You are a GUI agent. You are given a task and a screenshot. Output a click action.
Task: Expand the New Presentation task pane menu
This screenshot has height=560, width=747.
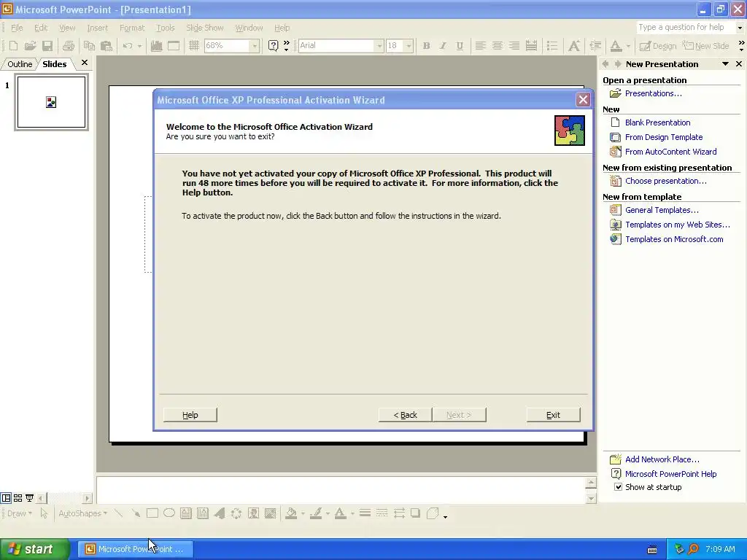point(725,64)
